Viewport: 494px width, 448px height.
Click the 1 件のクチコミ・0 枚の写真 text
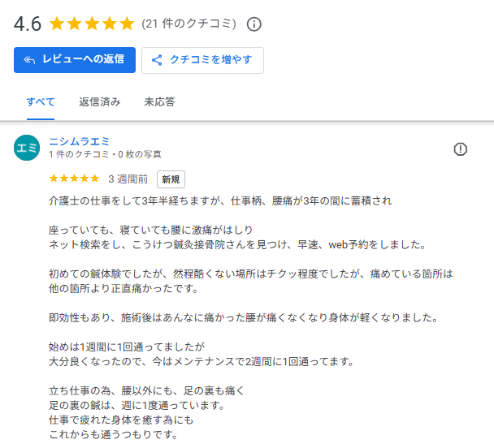tap(105, 154)
